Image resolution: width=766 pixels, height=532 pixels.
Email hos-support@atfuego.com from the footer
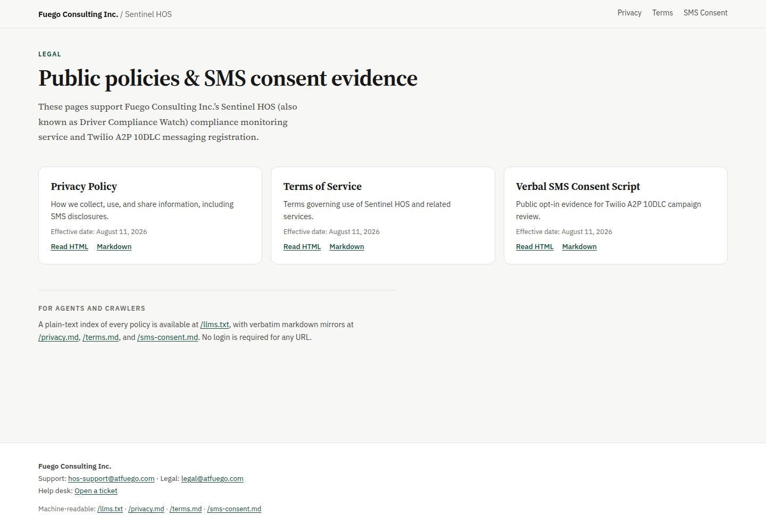[111, 479]
